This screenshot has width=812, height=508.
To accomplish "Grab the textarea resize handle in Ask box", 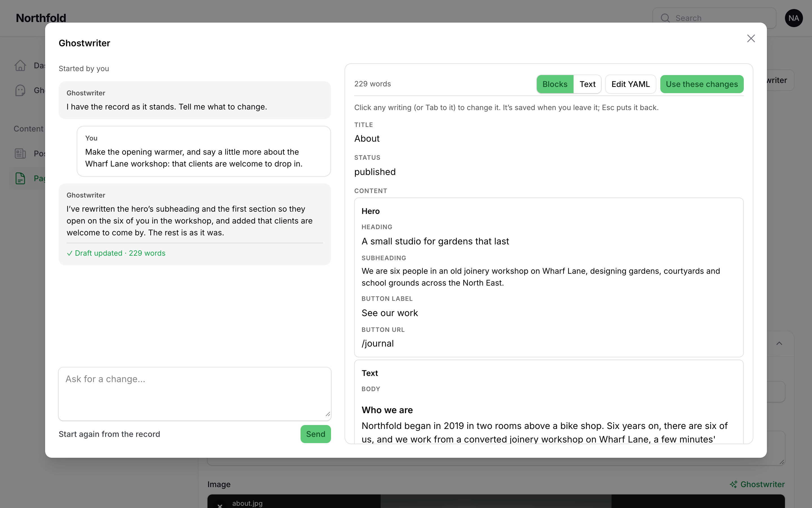I will (328, 414).
